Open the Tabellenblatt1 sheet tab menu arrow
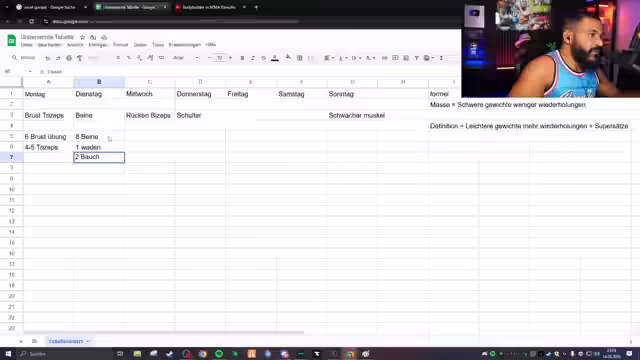 tap(88, 341)
